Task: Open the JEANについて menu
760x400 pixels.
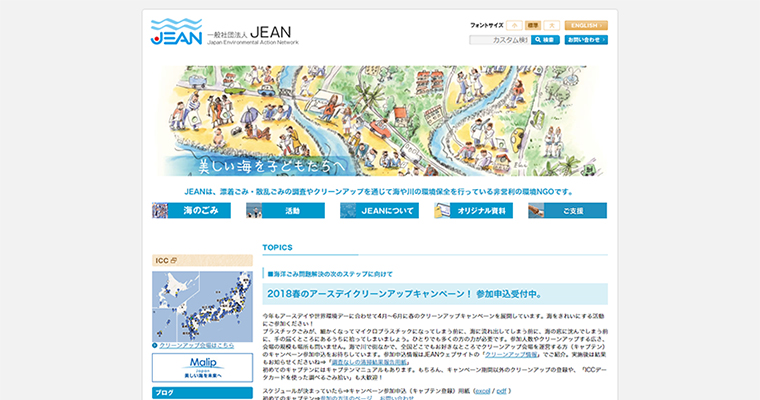Action: coord(380,210)
